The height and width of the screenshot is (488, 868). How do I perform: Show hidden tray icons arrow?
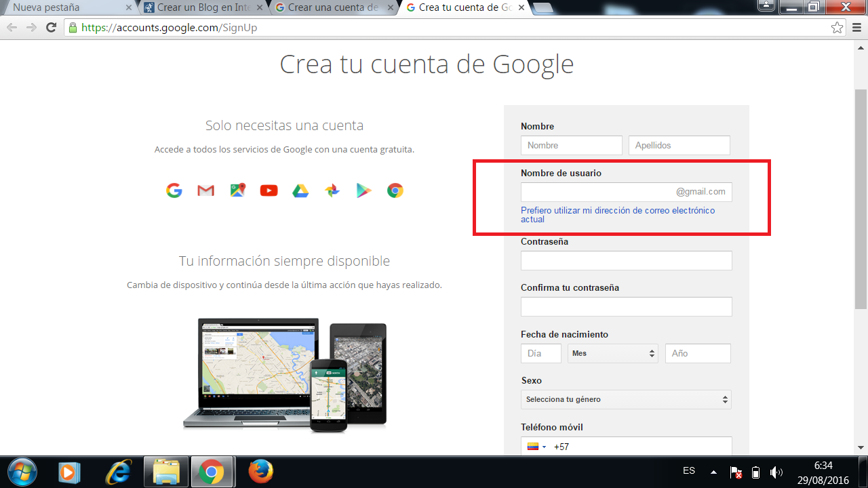[x=713, y=472]
